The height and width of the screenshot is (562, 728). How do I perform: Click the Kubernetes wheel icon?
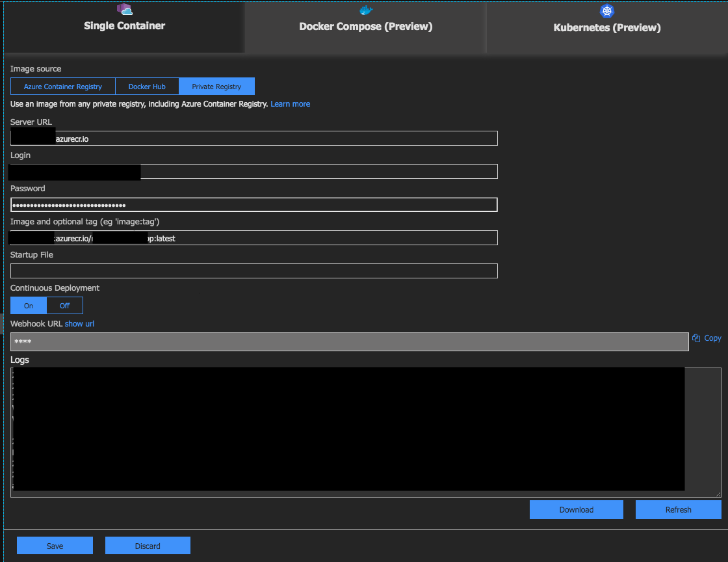point(607,10)
